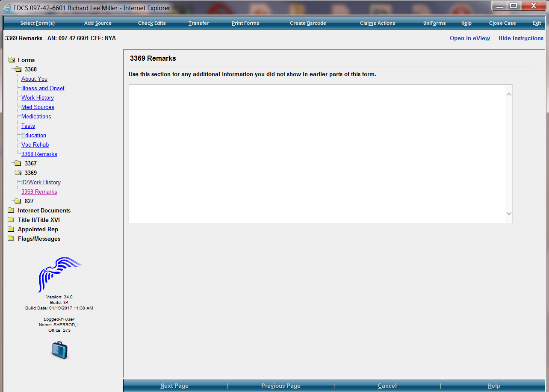Click the briefcase icon in sidebar
The width and height of the screenshot is (549, 392).
(x=59, y=350)
